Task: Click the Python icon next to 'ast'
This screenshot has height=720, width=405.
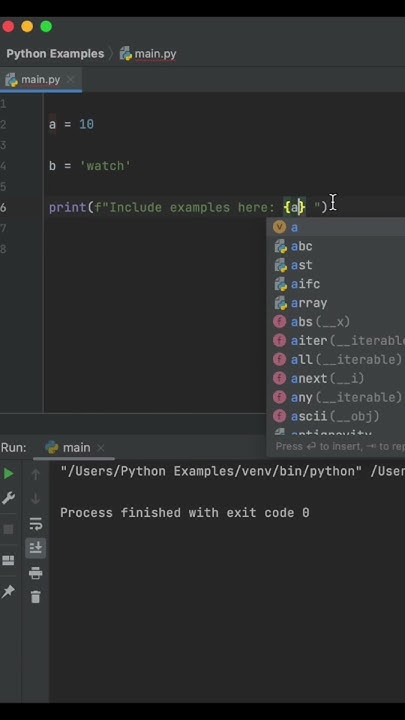Action: tap(280, 265)
